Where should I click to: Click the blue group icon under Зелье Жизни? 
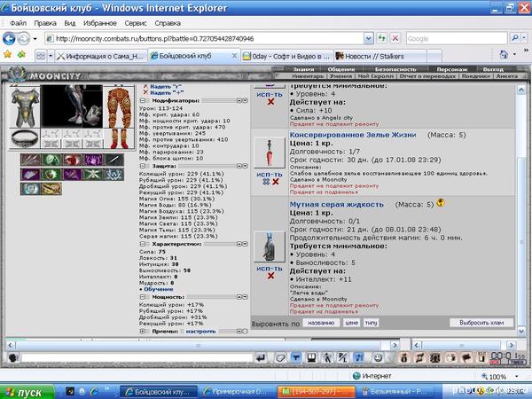coord(266,182)
